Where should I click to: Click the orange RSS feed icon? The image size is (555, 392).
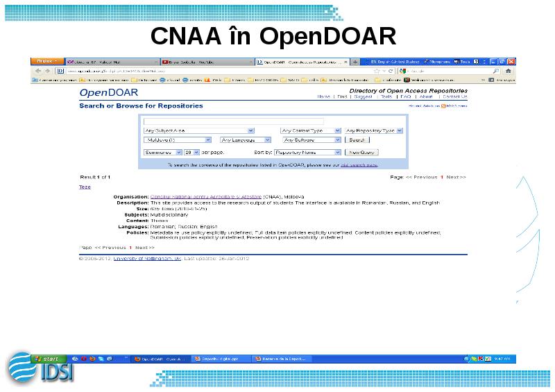tap(443, 106)
